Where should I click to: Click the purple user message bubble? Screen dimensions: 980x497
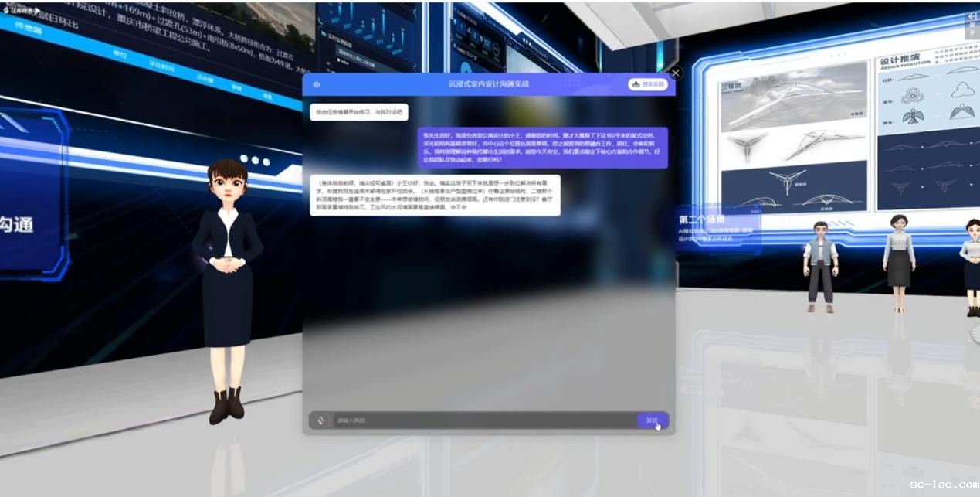point(542,148)
